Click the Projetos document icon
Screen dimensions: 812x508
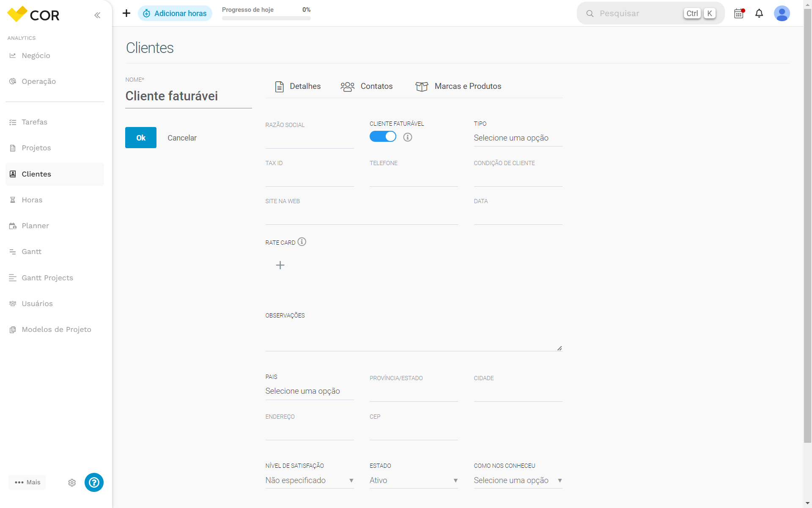13,148
